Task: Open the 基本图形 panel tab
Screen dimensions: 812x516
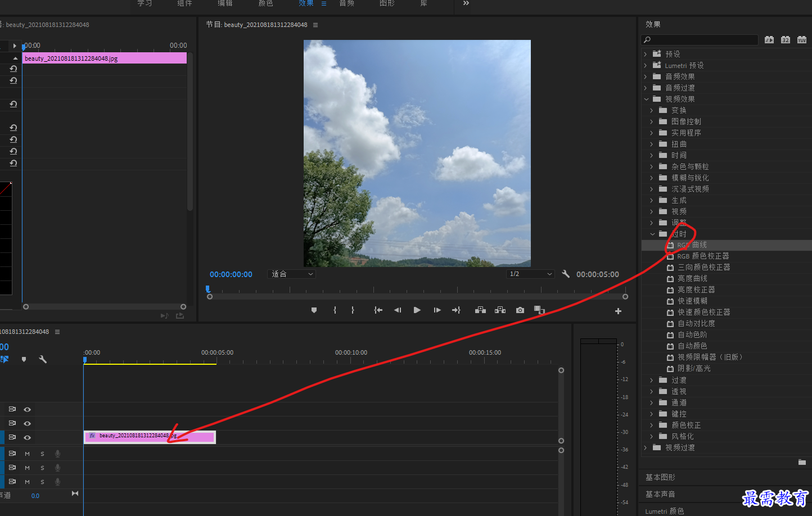Action: [660, 477]
